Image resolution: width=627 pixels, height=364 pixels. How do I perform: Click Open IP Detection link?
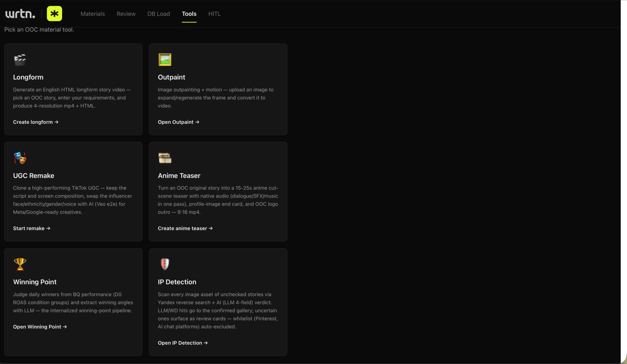(183, 343)
